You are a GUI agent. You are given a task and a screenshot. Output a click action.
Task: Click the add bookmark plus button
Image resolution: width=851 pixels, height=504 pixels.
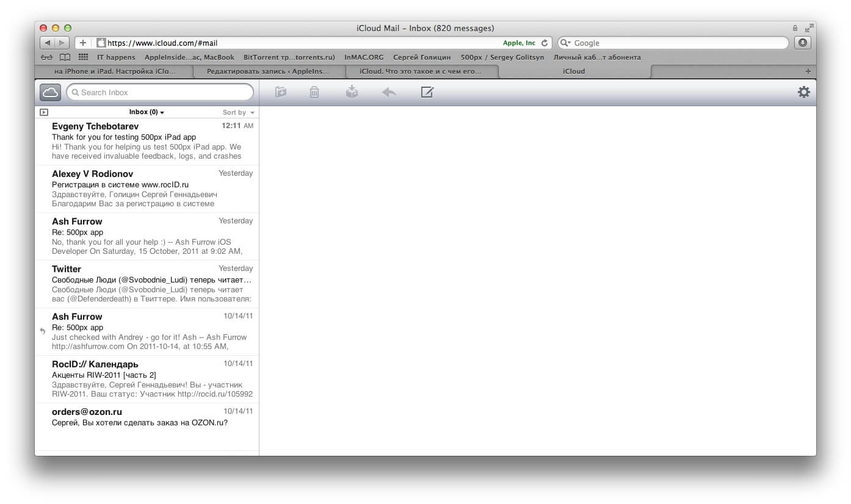click(83, 43)
